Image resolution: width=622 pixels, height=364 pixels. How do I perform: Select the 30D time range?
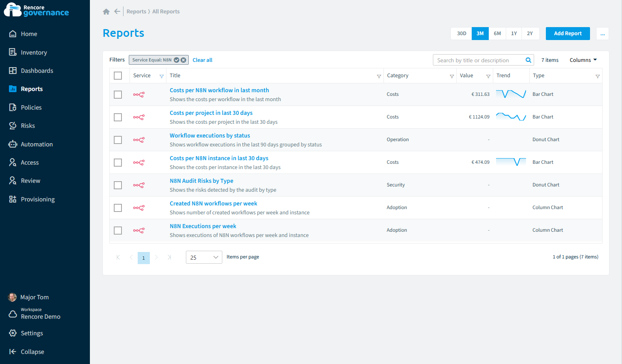pos(462,34)
